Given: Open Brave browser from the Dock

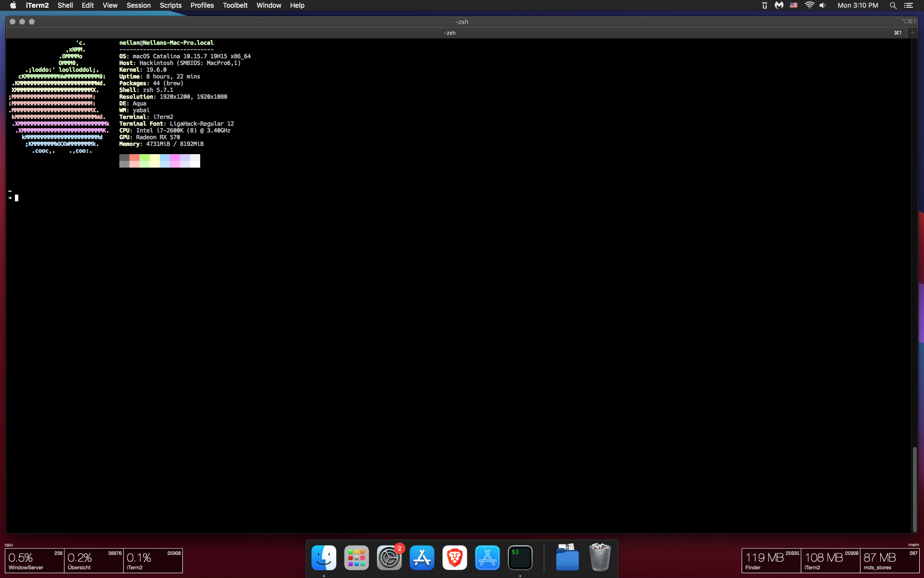Looking at the screenshot, I should coord(454,557).
